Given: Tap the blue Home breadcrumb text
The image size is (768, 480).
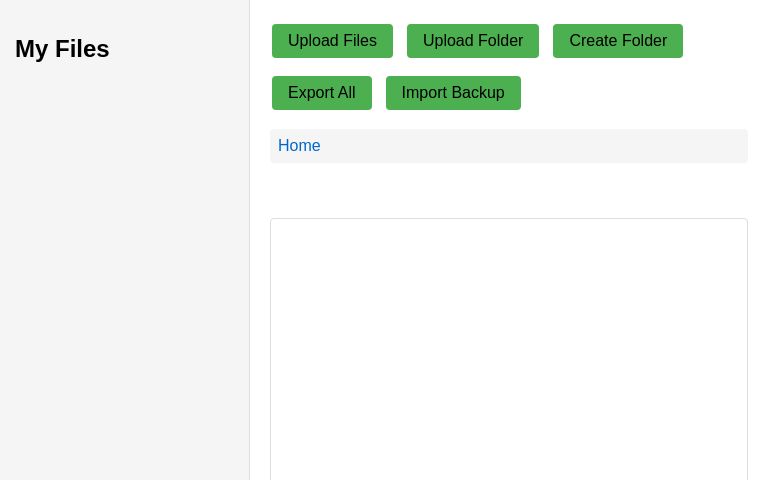Looking at the screenshot, I should point(299,146).
